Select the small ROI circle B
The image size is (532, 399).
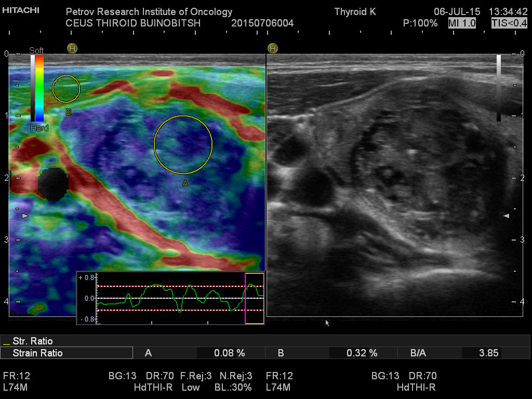pyautogui.click(x=66, y=89)
